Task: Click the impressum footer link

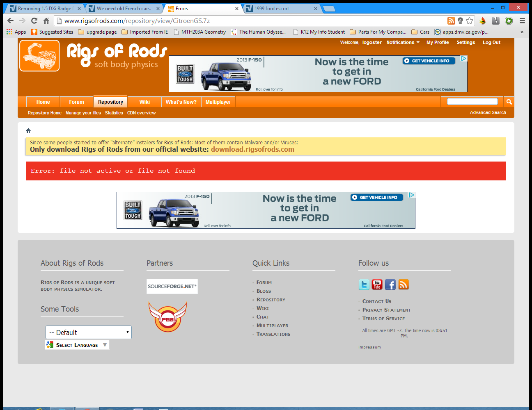Action: (x=369, y=347)
